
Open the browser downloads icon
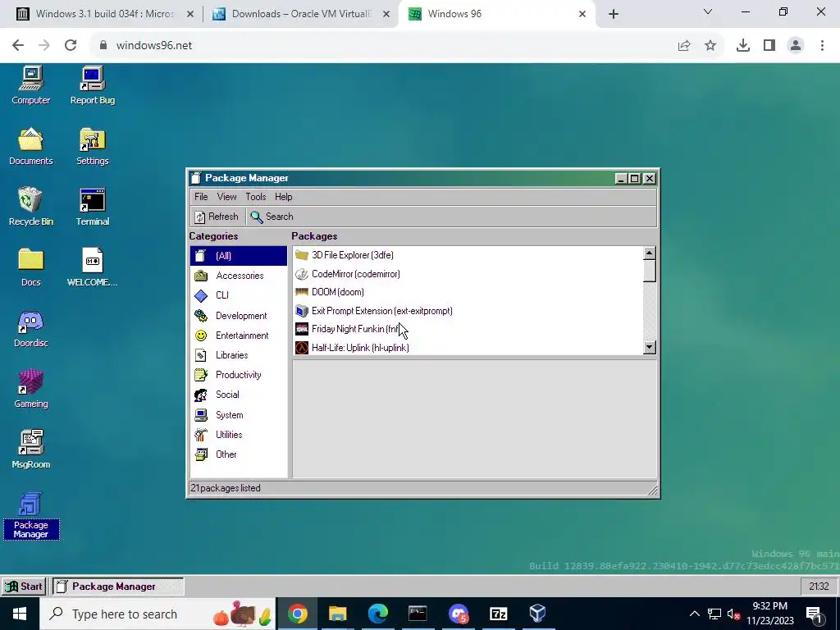(x=743, y=46)
